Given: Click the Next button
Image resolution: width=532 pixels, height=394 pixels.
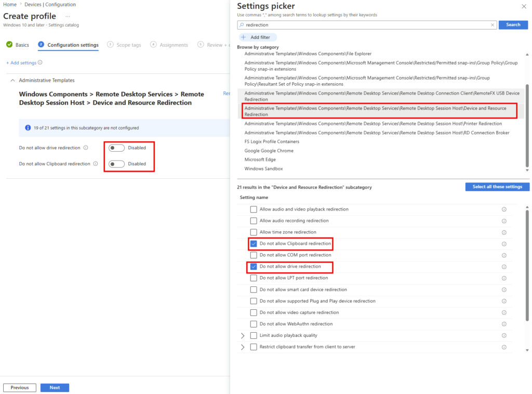Looking at the screenshot, I should (55, 388).
